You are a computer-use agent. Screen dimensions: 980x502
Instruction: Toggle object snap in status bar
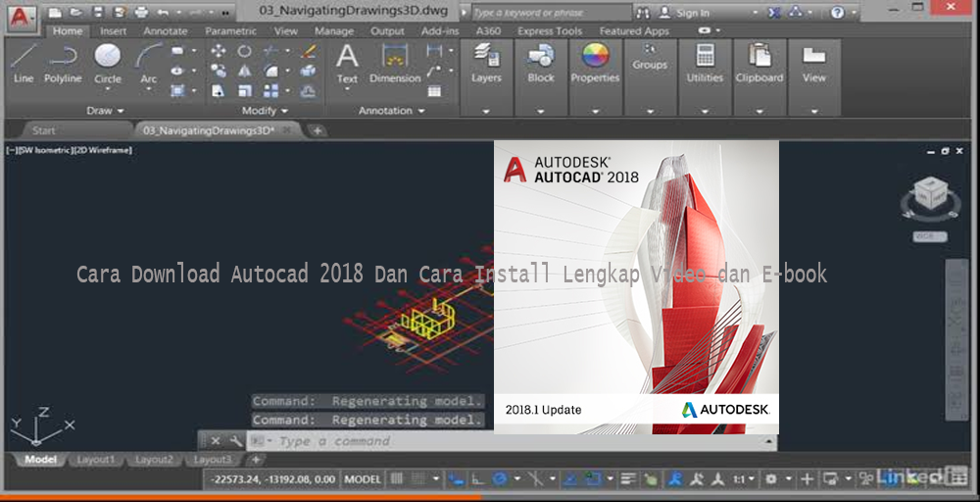coord(591,479)
